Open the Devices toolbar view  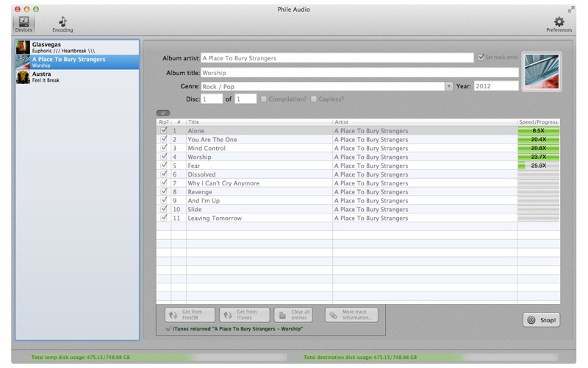pos(24,24)
